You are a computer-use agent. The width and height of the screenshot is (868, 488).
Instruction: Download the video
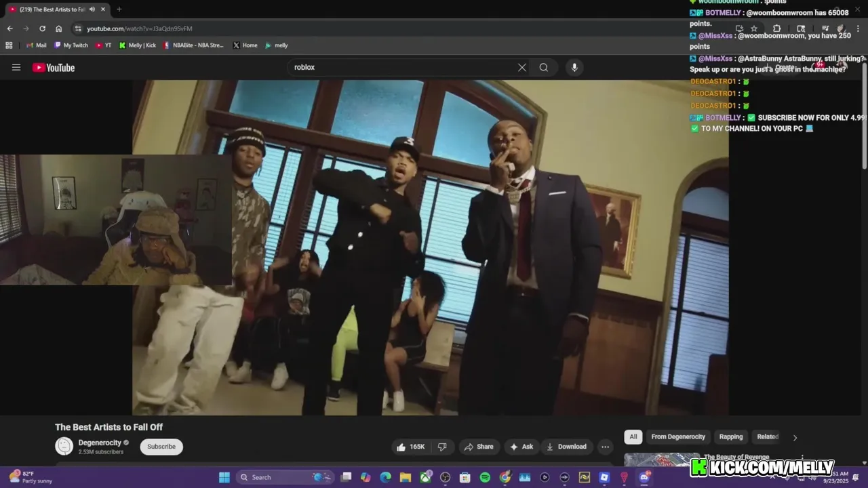click(566, 447)
